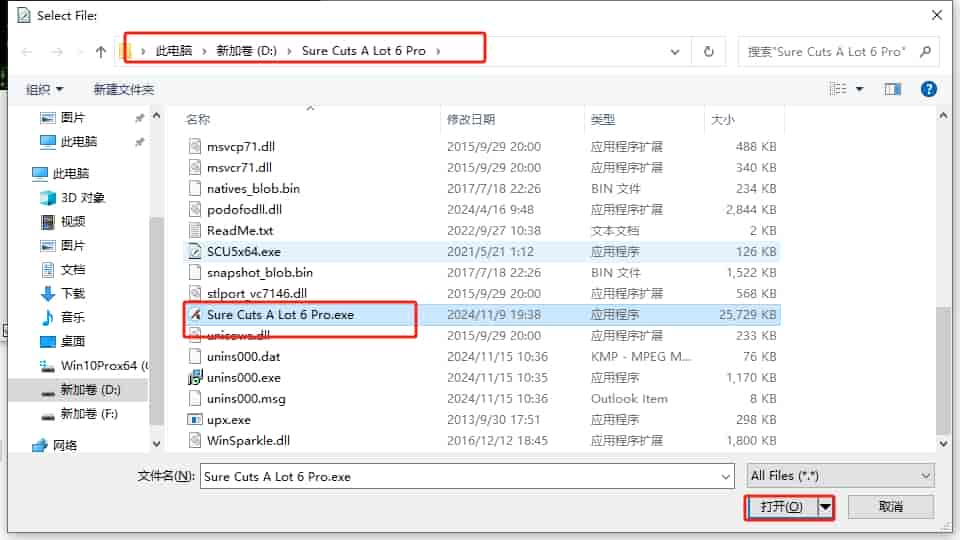Open view options dropdown arrow

tap(859, 89)
